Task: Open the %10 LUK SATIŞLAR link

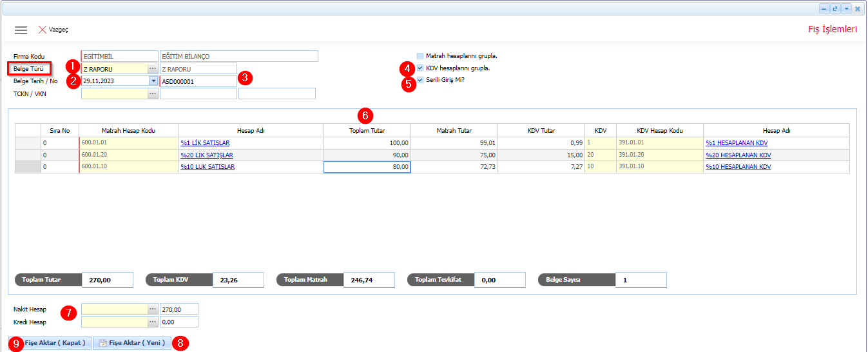Action: 207,167
